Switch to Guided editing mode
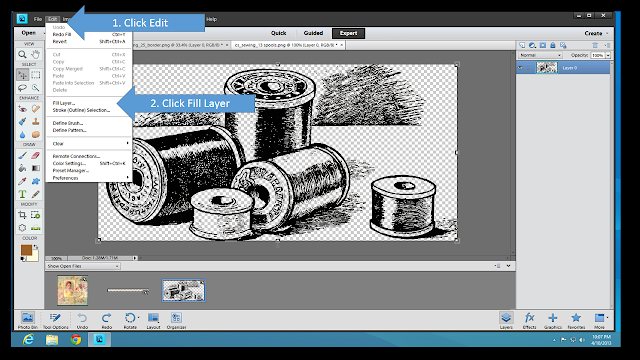 313,33
